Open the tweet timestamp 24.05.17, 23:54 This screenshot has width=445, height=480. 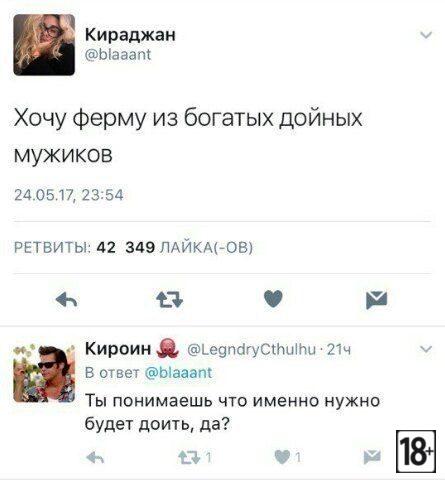pos(69,195)
